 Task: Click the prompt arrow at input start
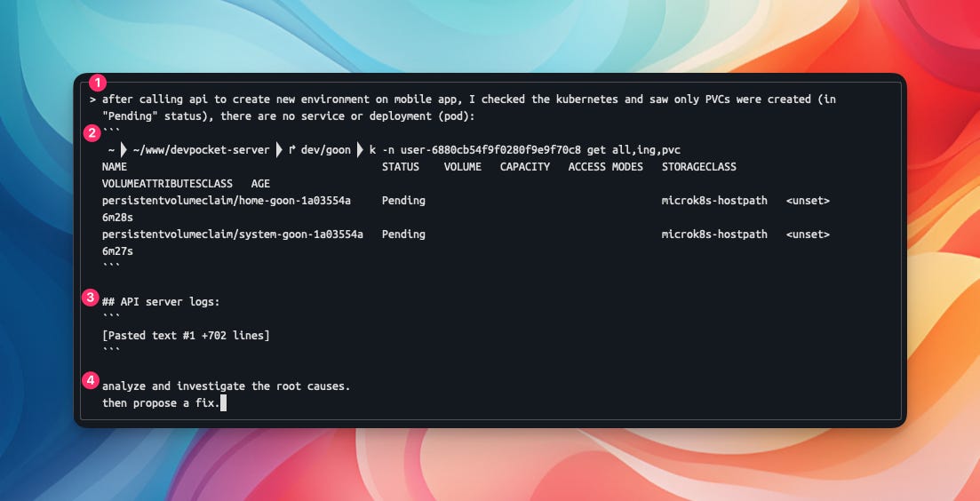[92, 99]
